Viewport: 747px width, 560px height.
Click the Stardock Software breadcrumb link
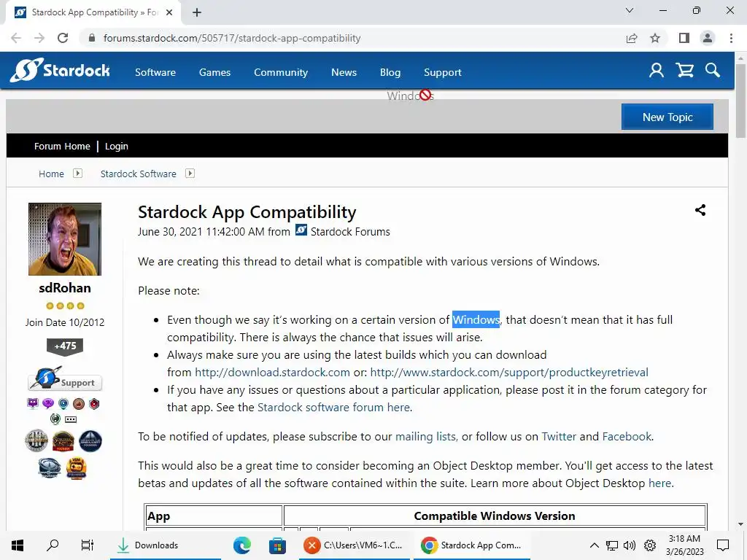[138, 174]
